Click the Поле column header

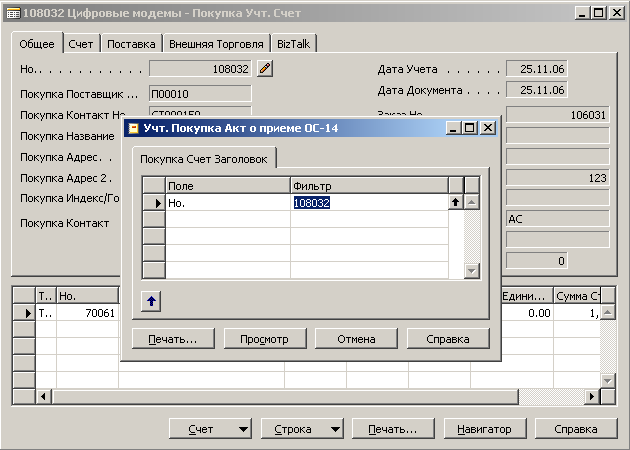(228, 186)
